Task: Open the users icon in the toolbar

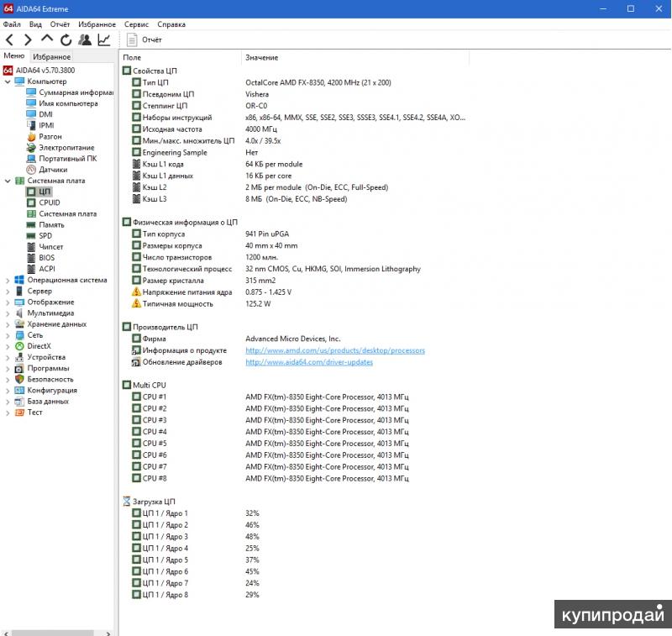Action: pos(85,39)
